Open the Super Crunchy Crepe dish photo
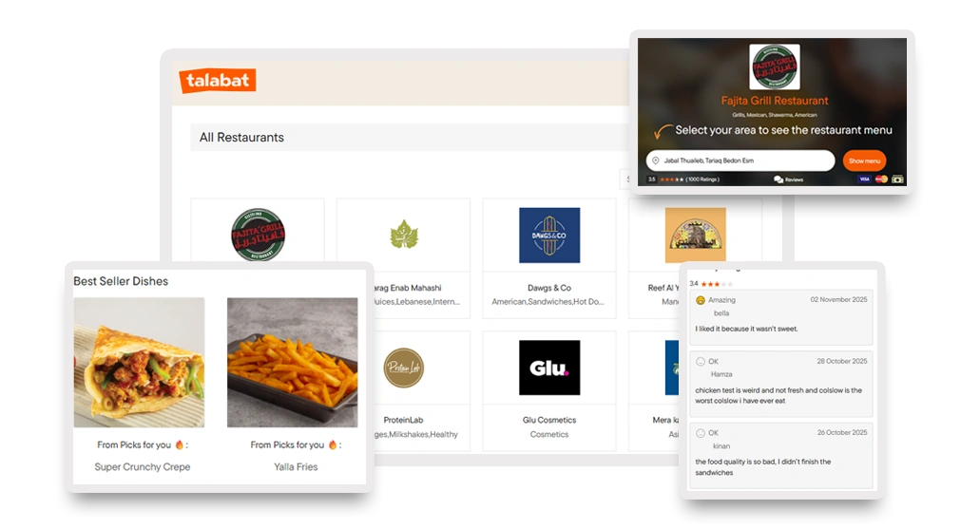The height and width of the screenshot is (529, 980). (139, 362)
